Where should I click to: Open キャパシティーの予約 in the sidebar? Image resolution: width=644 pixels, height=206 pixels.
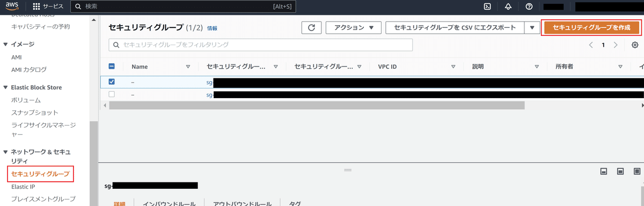coord(41,26)
